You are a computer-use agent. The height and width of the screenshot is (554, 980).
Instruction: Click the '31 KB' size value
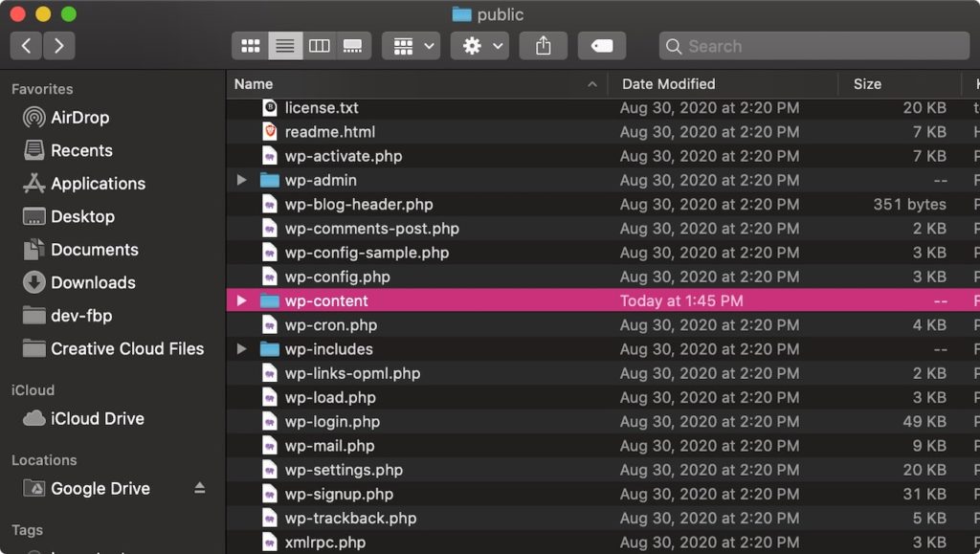(x=924, y=494)
